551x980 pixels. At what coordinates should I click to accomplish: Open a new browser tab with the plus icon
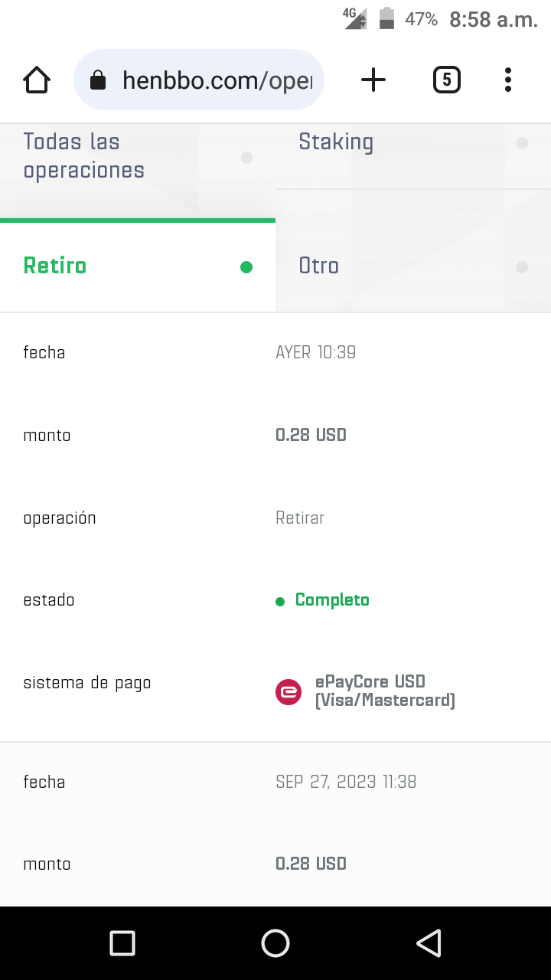(x=373, y=79)
